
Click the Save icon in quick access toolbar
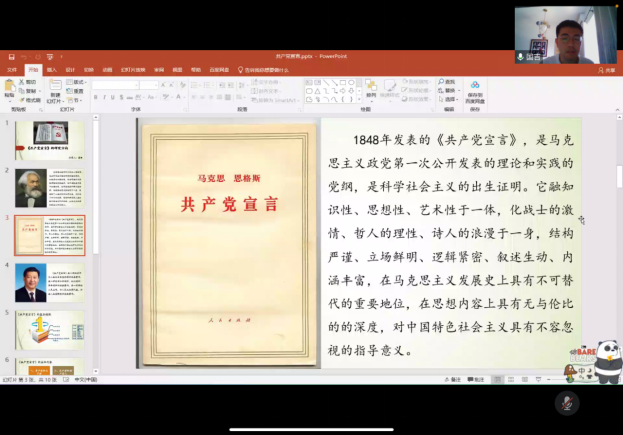(x=12, y=57)
